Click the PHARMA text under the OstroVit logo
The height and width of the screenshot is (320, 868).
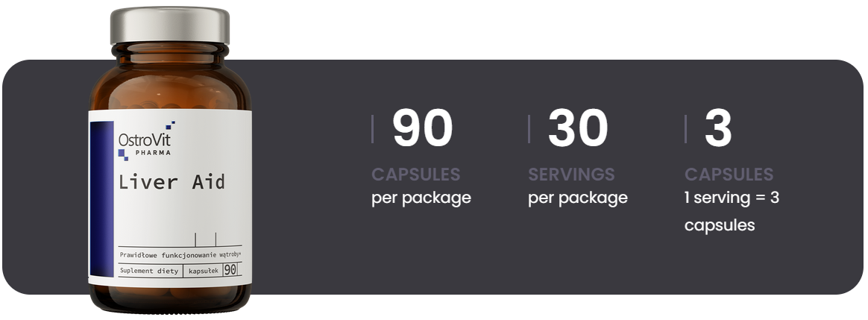(x=153, y=153)
